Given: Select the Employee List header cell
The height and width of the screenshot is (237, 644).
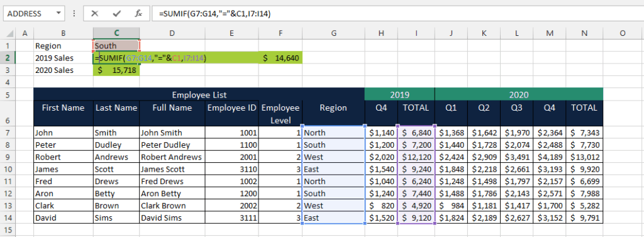Looking at the screenshot, I should [199, 95].
